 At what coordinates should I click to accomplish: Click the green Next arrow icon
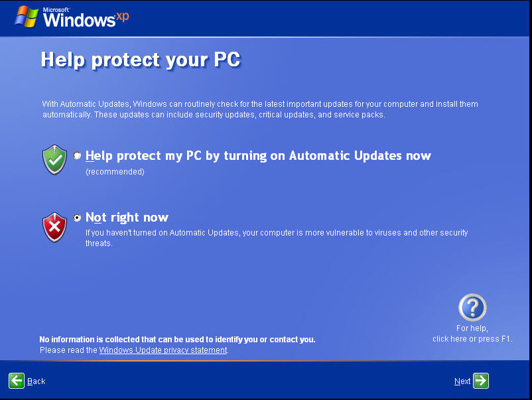(481, 381)
